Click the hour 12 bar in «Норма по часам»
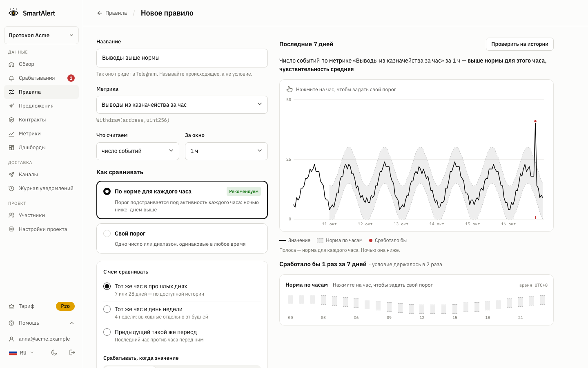The height and width of the screenshot is (368, 588). coord(422,309)
